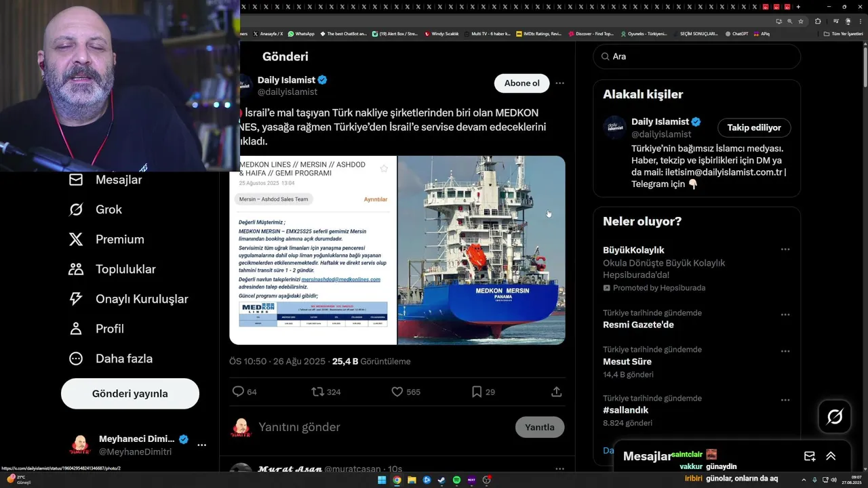Open ChatGPT bookmark
Screen dimensions: 868x488
coord(736,33)
